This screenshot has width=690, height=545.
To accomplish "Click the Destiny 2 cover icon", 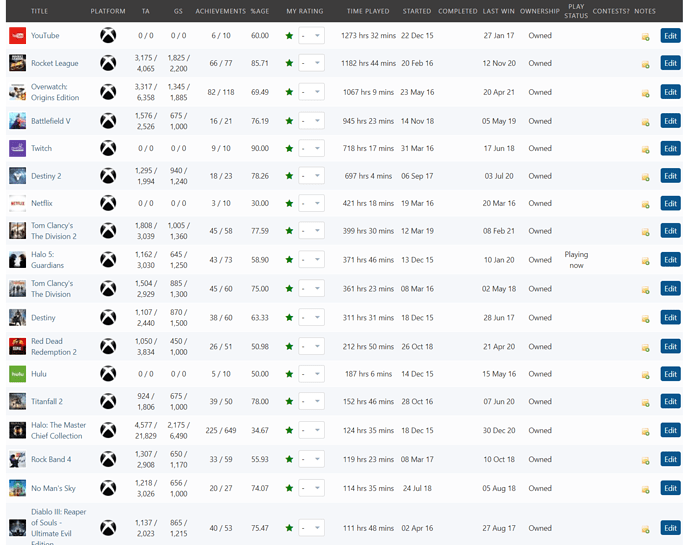I will pyautogui.click(x=18, y=176).
